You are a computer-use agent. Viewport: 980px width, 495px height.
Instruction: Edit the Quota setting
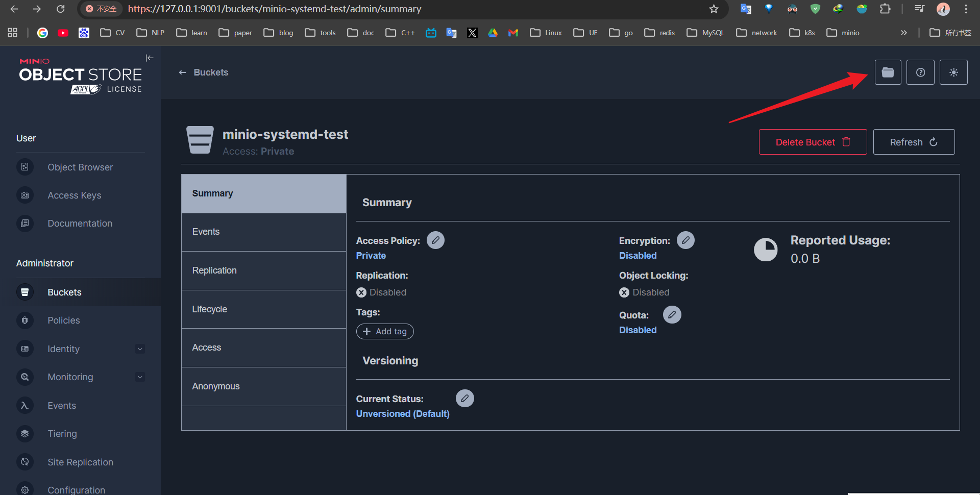[672, 315]
